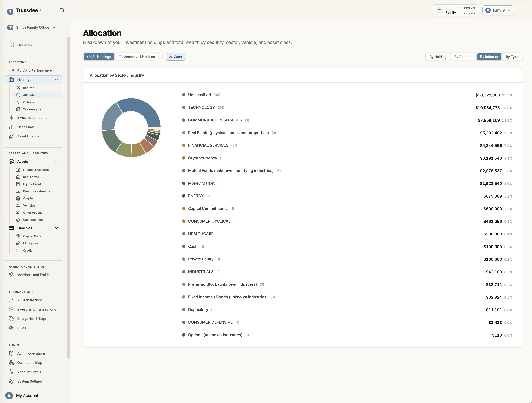Open System Settings gear icon
532x403 pixels.
[11, 381]
